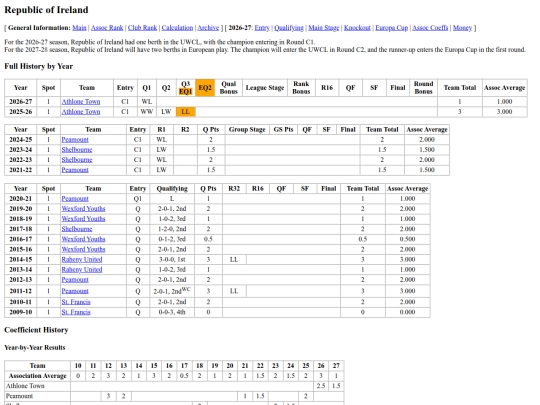Select the Full History by Year heading
Screen dimensions: 540x405
[39, 66]
